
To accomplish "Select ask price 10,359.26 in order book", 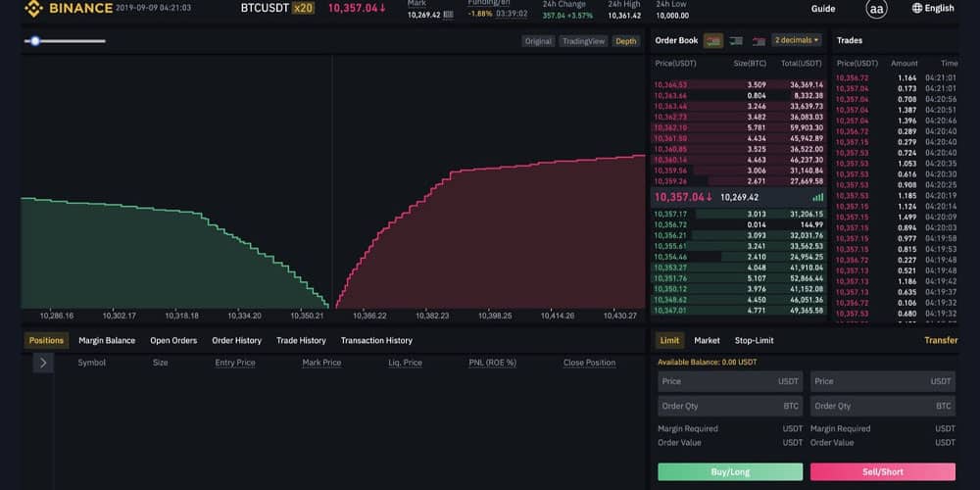I will 670,181.
